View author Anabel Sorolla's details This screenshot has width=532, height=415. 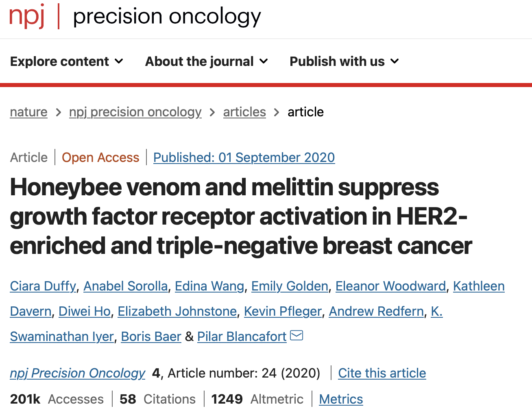point(126,286)
